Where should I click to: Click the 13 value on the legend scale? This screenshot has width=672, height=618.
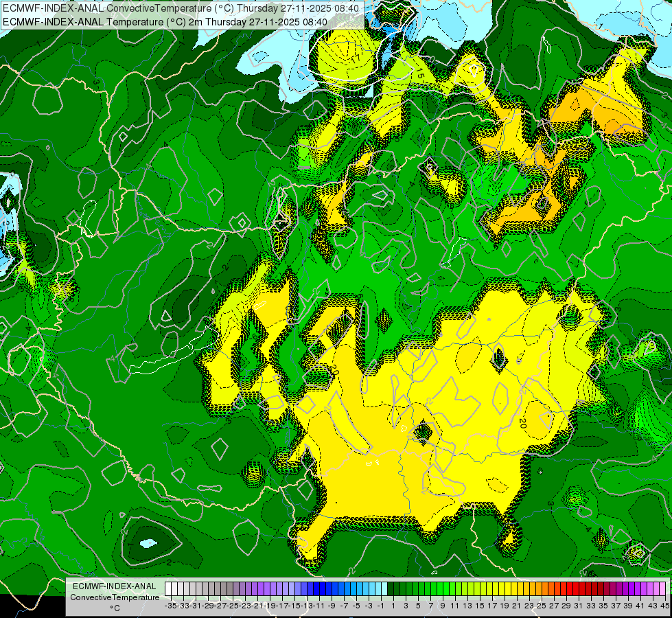(467, 606)
